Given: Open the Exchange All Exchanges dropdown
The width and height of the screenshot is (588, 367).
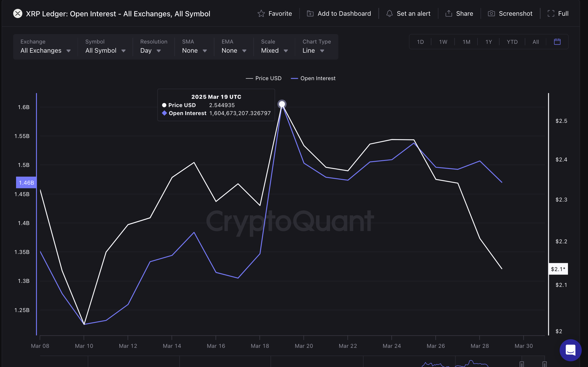Looking at the screenshot, I should pos(46,47).
